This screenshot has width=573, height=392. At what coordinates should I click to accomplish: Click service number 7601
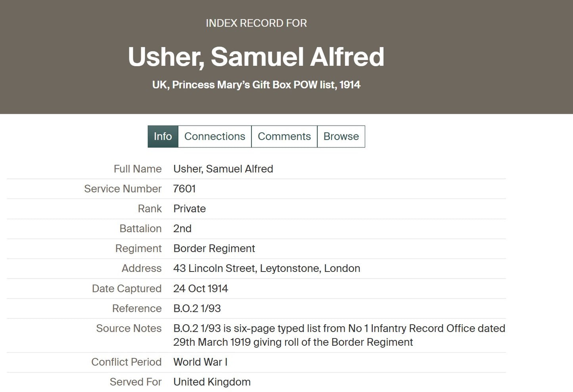(x=184, y=189)
